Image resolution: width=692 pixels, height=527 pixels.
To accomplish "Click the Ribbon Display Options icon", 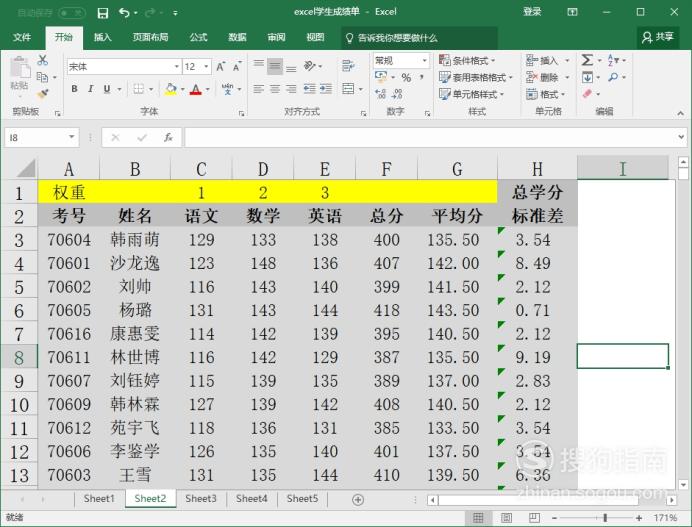I will click(x=572, y=12).
